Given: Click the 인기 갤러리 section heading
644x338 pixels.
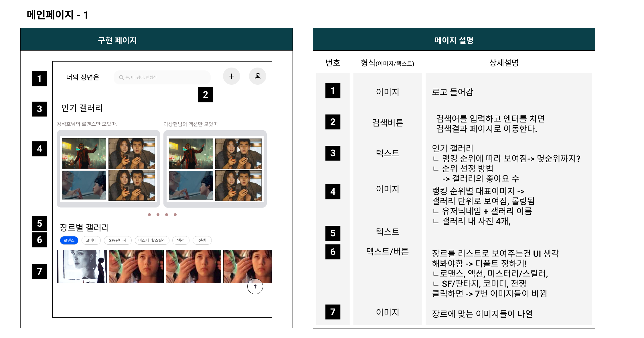Looking at the screenshot, I should (x=82, y=108).
